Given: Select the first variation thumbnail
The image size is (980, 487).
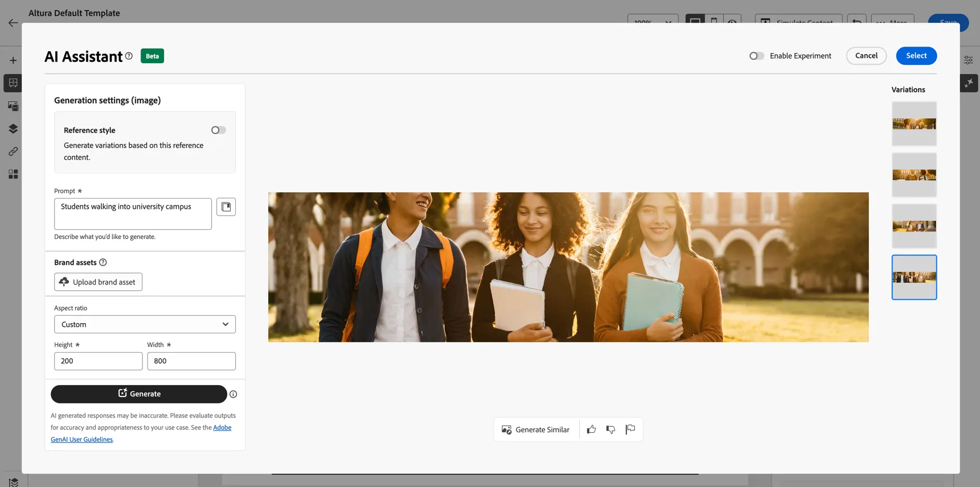Looking at the screenshot, I should (x=914, y=124).
